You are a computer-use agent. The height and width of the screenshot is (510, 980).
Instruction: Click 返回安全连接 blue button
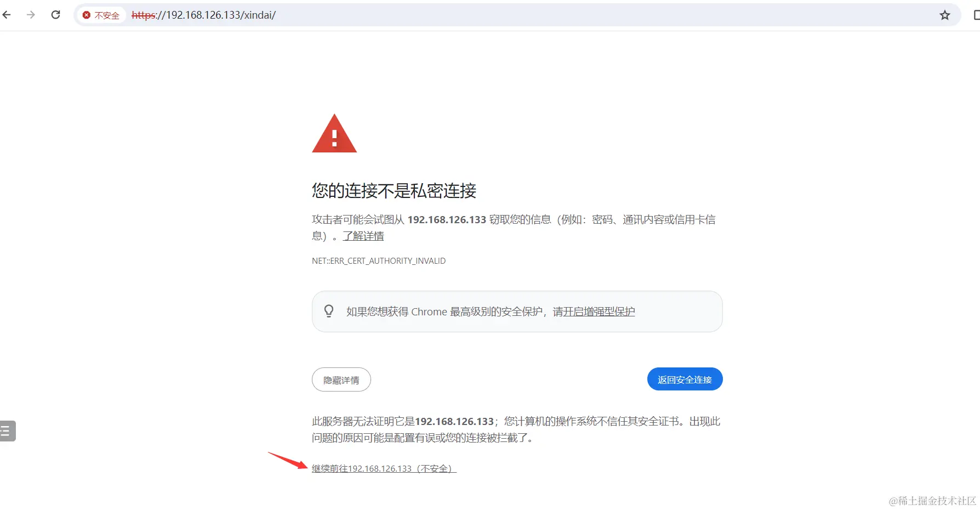point(685,379)
